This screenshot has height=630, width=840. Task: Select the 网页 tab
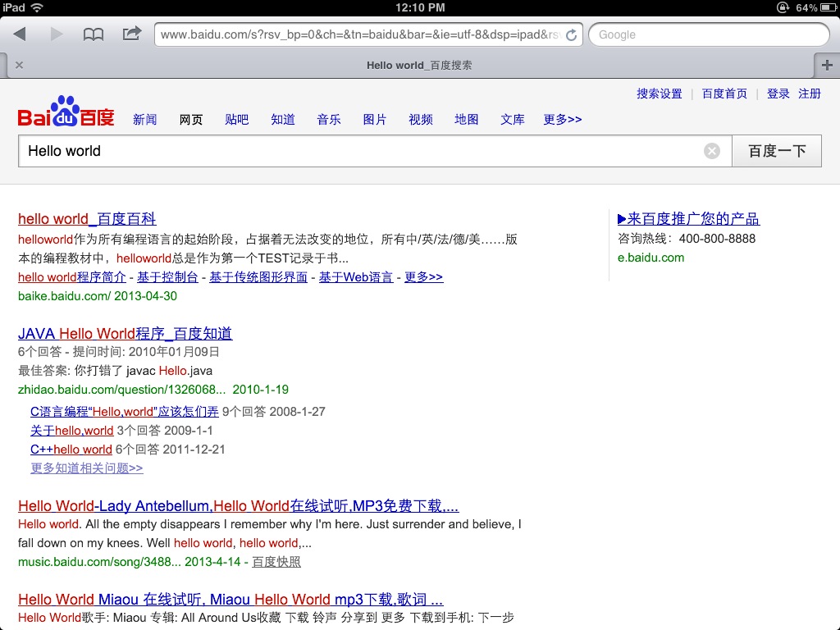tap(190, 120)
